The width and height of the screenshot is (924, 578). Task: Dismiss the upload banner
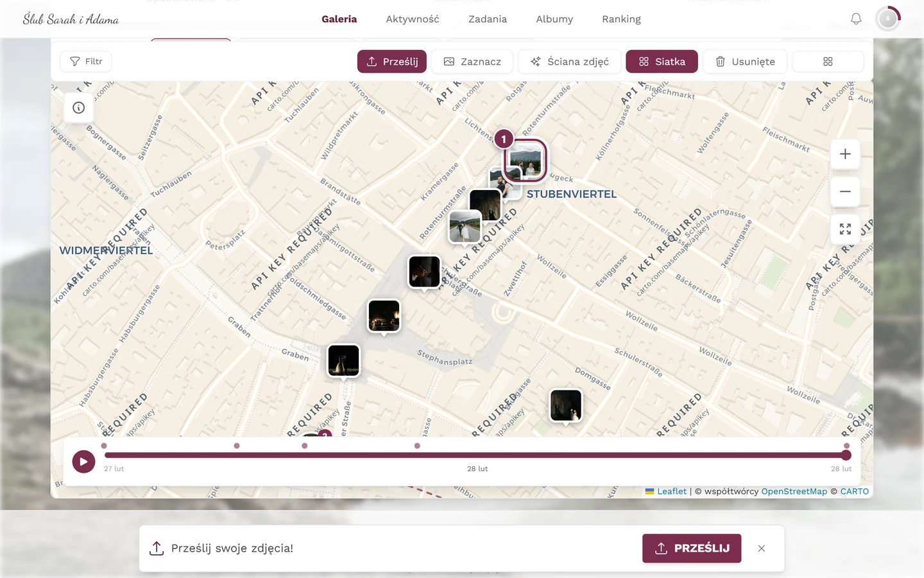coord(762,548)
